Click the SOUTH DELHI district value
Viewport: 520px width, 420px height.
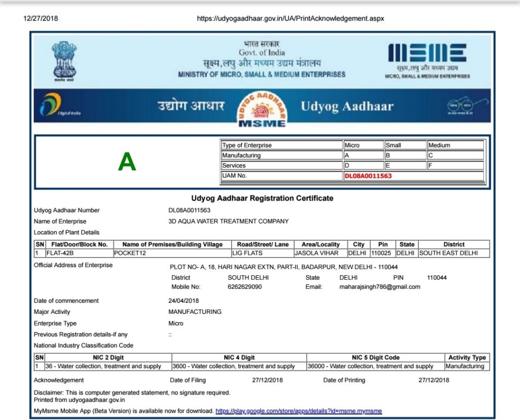[x=248, y=278]
